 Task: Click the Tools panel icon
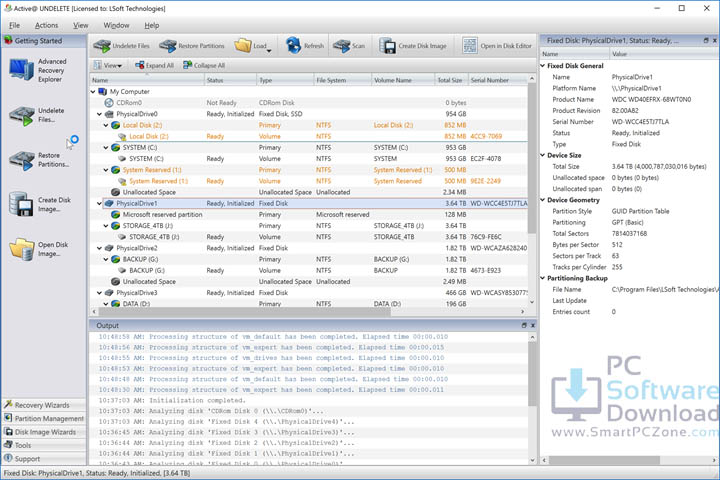pos(8,445)
